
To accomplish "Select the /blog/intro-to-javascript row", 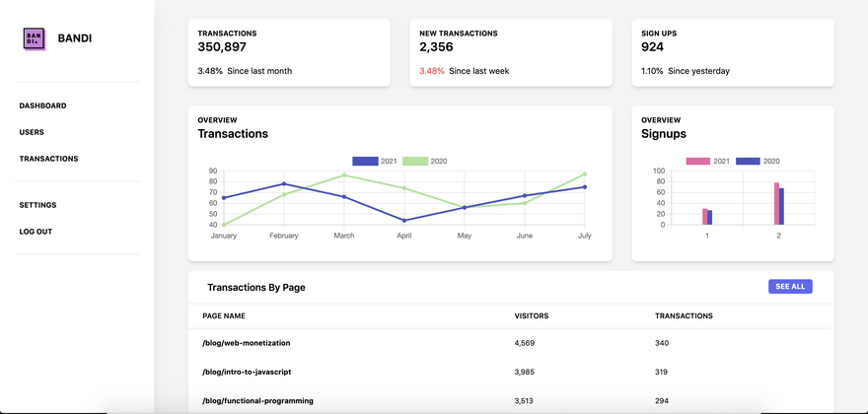I will [x=246, y=372].
